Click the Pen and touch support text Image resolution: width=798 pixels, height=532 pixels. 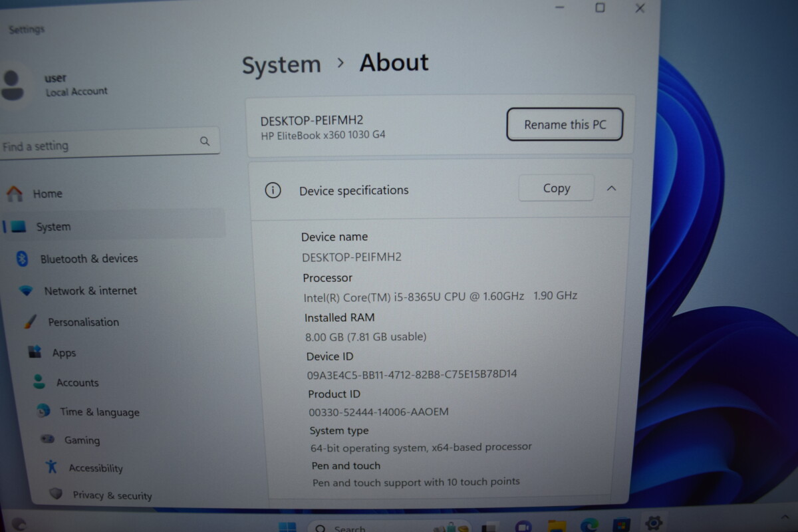416,481
